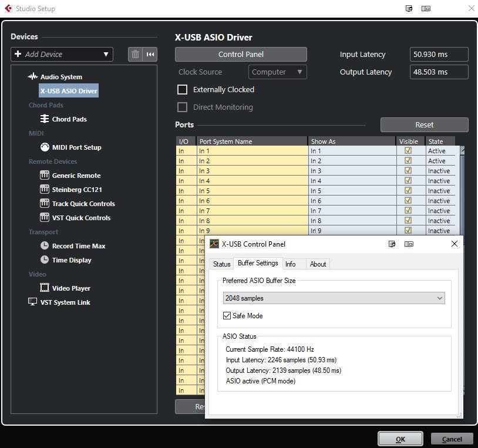Click the trash delete device icon
This screenshot has width=478, height=448.
135,55
